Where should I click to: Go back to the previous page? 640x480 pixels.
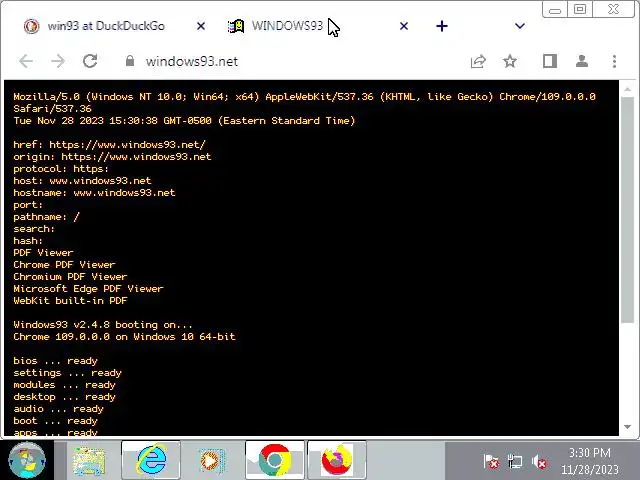pyautogui.click(x=26, y=61)
